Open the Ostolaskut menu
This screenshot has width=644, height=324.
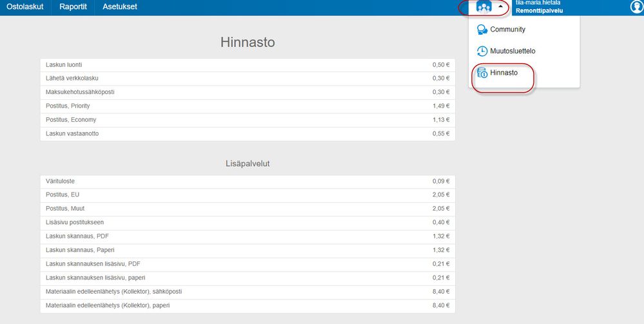(25, 7)
